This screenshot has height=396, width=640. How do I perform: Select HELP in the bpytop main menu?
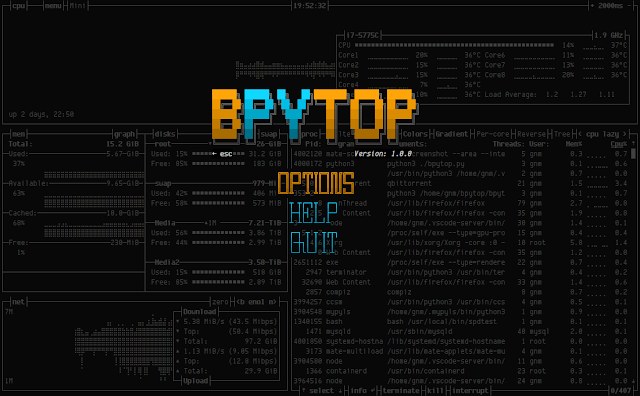coord(313,213)
